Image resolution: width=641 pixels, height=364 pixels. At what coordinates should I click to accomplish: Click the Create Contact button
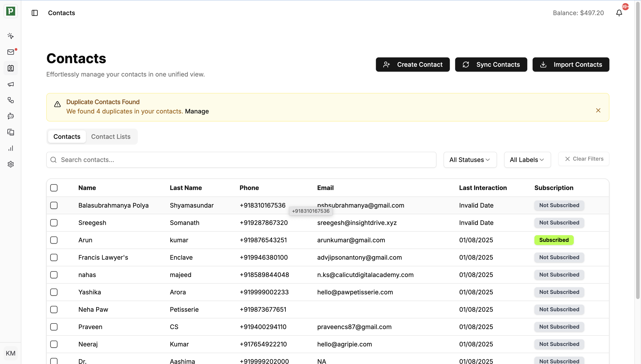point(412,65)
